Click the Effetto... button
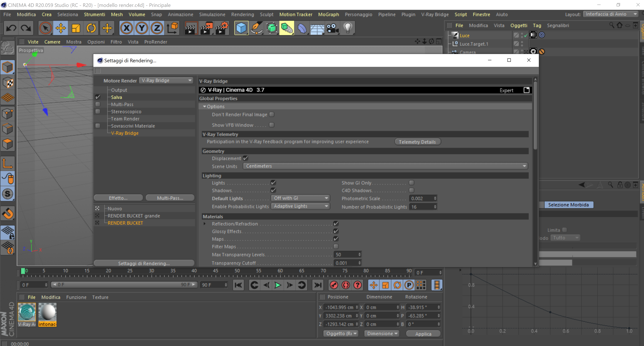The height and width of the screenshot is (346, 644). (118, 198)
